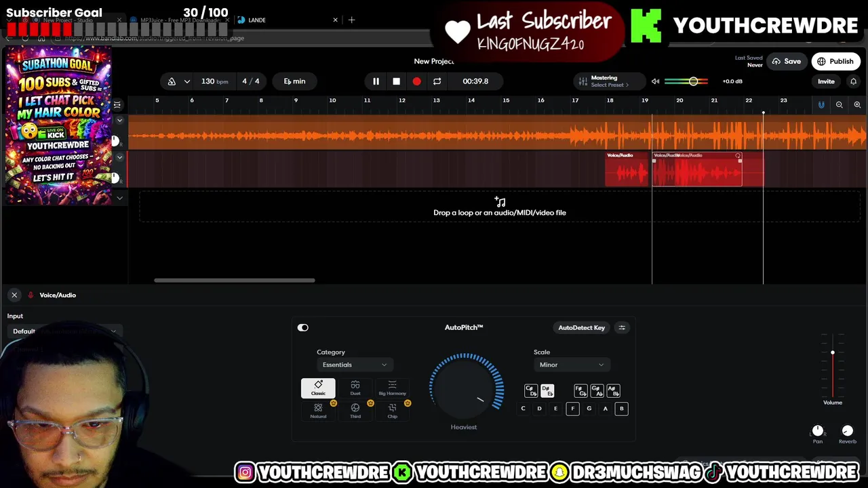Mute master output via speaker icon
868x488 pixels.
tap(655, 81)
